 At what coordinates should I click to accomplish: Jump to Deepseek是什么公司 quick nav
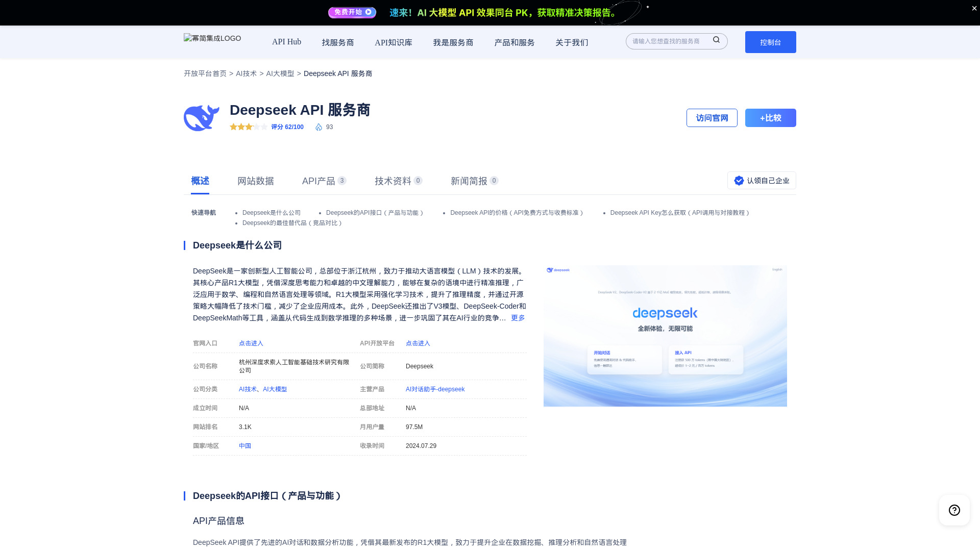click(x=272, y=213)
